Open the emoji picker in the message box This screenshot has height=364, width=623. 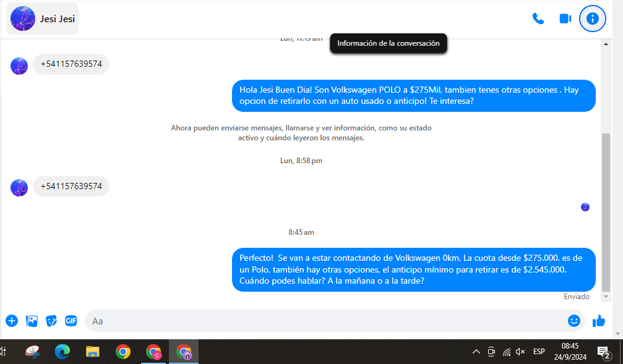click(x=574, y=321)
